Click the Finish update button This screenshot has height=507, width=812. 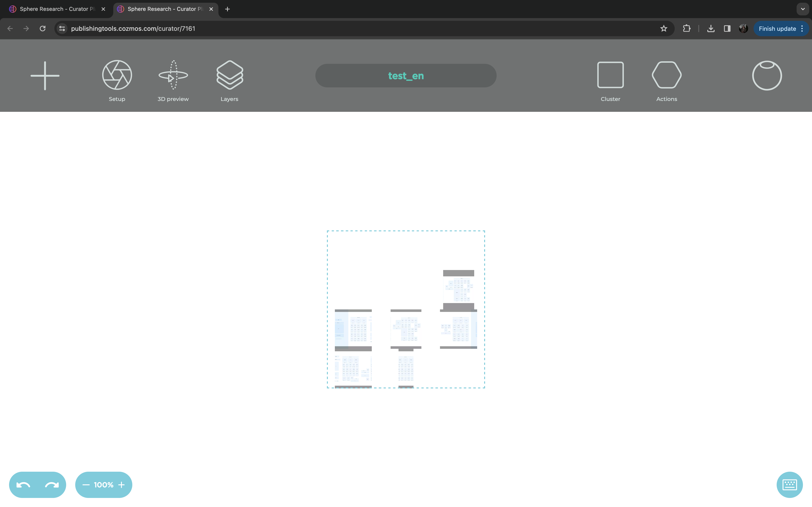coord(777,29)
